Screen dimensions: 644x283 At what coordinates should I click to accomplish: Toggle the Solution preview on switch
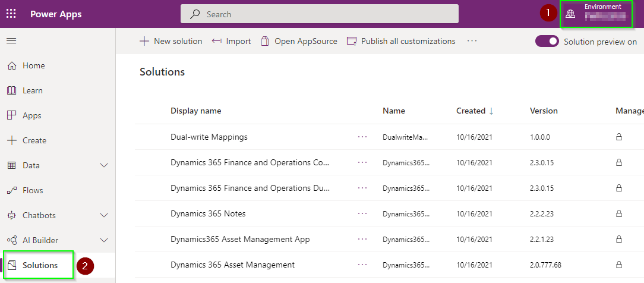click(547, 42)
